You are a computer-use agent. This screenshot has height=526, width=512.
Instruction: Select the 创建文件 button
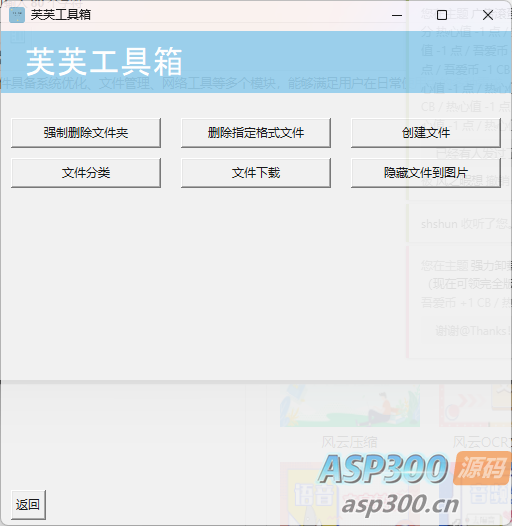(x=426, y=133)
